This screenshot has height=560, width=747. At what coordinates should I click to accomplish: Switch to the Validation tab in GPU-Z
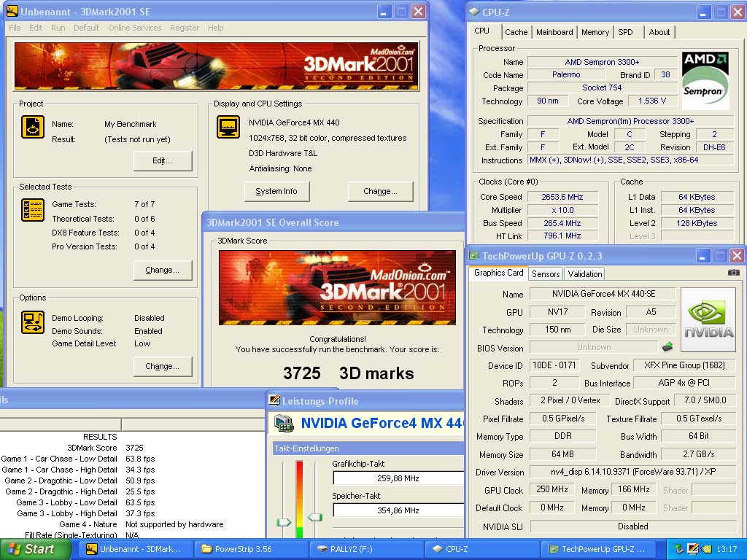click(584, 274)
